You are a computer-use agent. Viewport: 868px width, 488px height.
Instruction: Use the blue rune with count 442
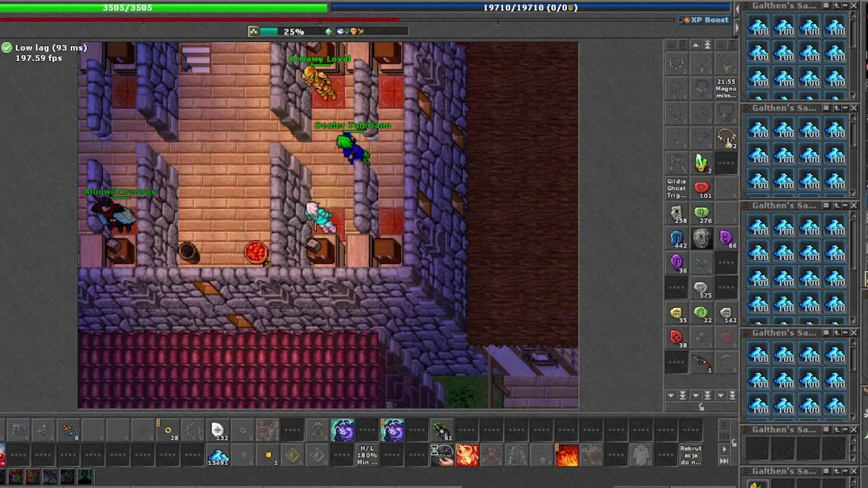tap(677, 238)
